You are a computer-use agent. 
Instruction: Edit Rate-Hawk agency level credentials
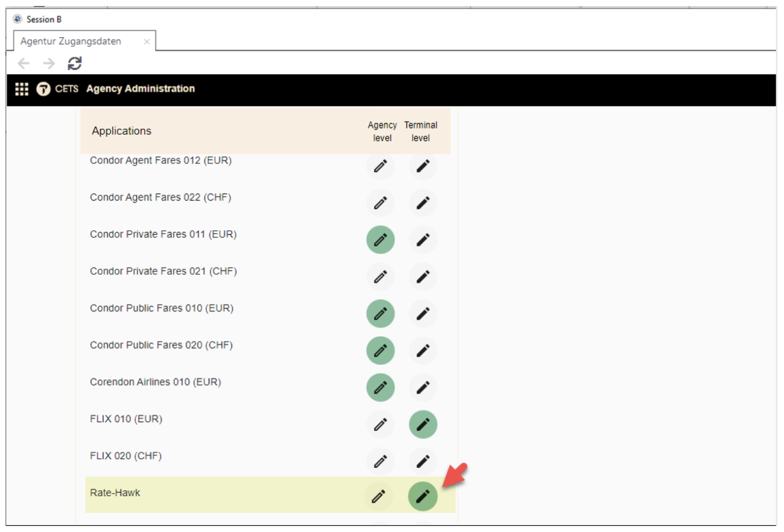(x=379, y=497)
